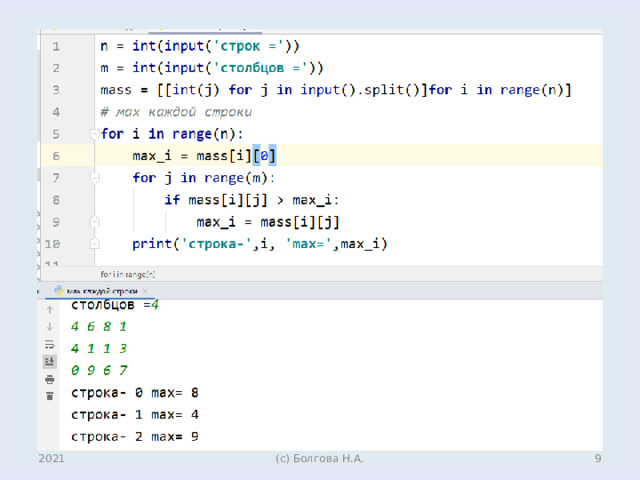The width and height of the screenshot is (640, 480).
Task: Click output 'строка- 0 max= 8'
Action: (x=135, y=393)
